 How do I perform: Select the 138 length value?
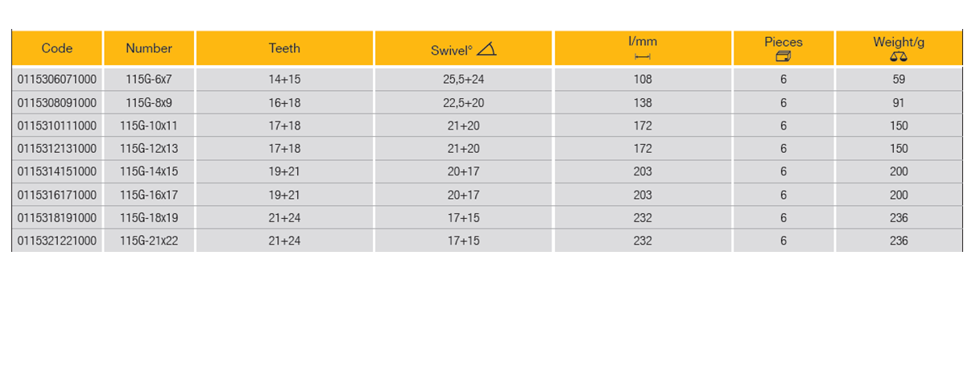(643, 103)
